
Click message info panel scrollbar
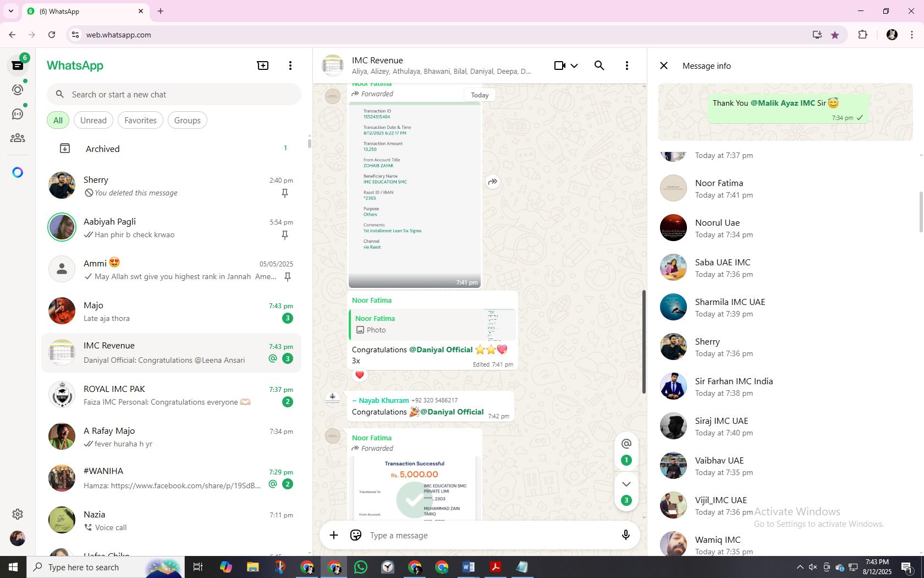tap(921, 212)
